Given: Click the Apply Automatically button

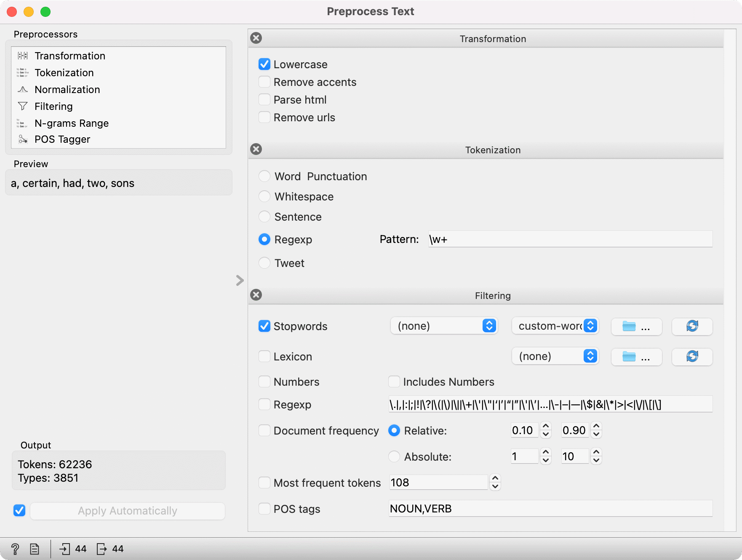Looking at the screenshot, I should point(127,511).
